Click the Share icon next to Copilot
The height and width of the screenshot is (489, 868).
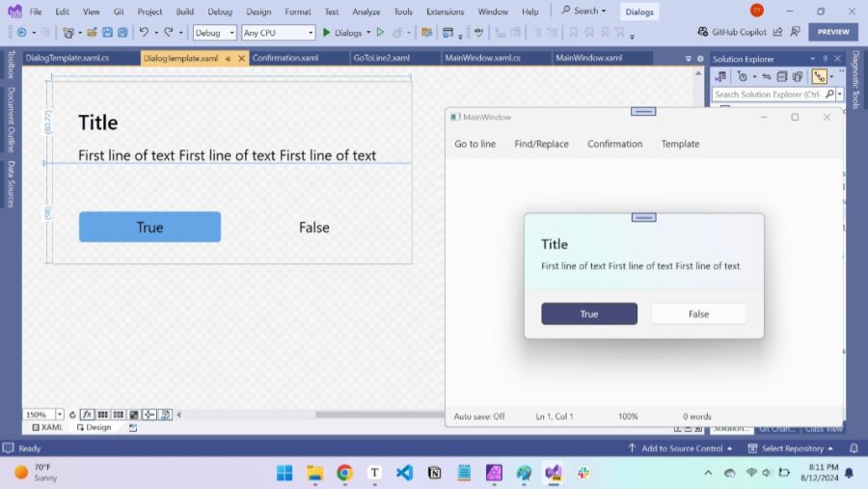tap(777, 32)
